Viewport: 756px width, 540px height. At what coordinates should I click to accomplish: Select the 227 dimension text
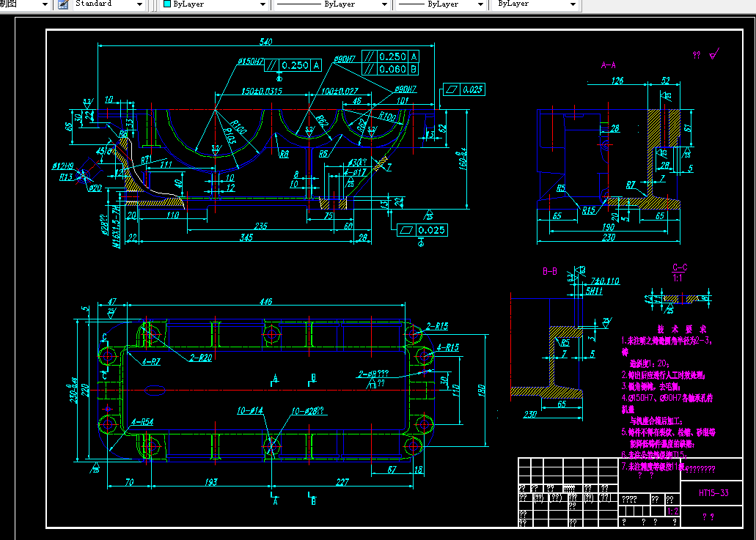342,481
